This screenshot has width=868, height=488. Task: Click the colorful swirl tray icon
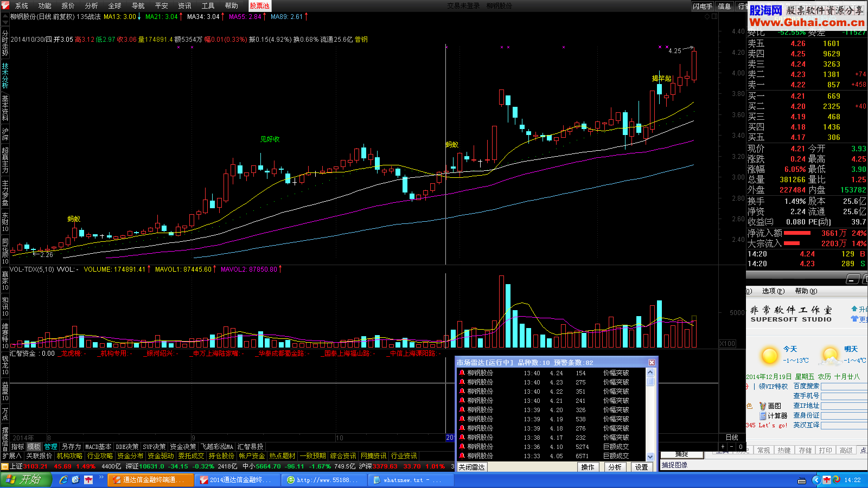pos(837,480)
